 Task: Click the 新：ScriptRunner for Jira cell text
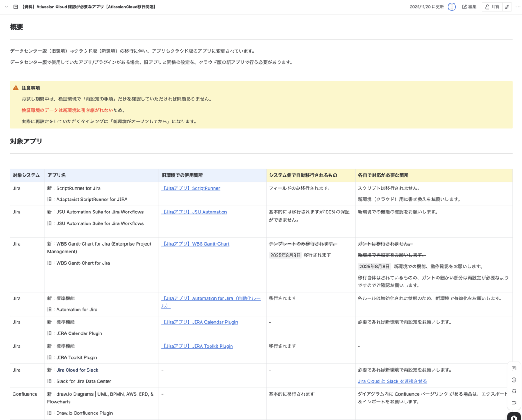(74, 188)
